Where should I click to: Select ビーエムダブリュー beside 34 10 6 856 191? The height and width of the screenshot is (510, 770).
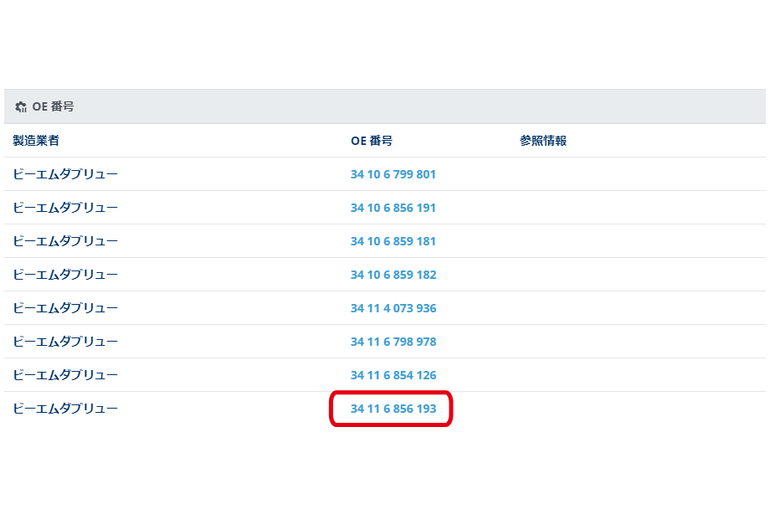pyautogui.click(x=65, y=208)
